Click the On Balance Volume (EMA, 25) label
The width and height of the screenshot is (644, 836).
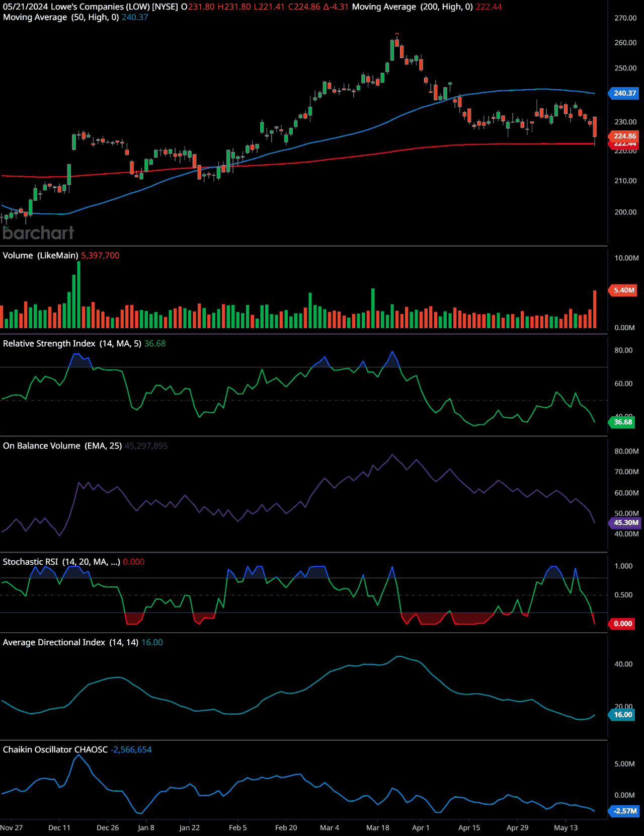coord(62,446)
